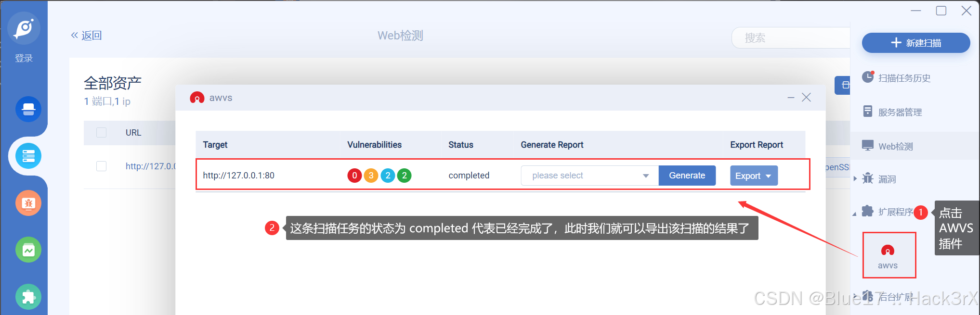Open the http://127.0 asset URL link

151,166
